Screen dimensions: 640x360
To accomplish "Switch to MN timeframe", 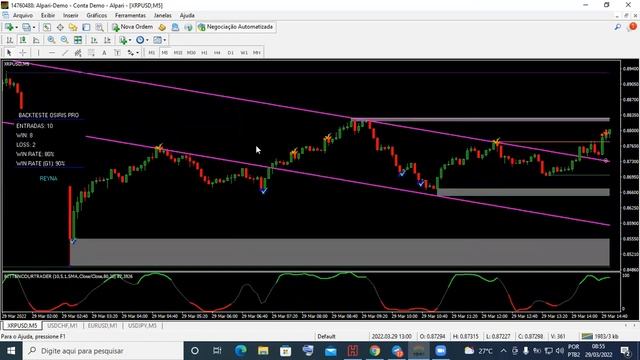I will (x=257, y=53).
